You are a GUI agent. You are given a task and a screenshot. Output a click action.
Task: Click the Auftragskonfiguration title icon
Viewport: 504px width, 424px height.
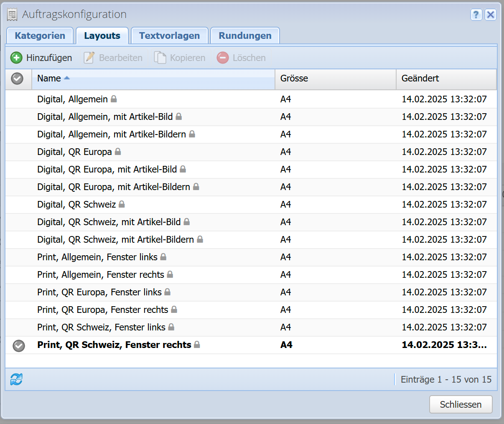pyautogui.click(x=13, y=15)
